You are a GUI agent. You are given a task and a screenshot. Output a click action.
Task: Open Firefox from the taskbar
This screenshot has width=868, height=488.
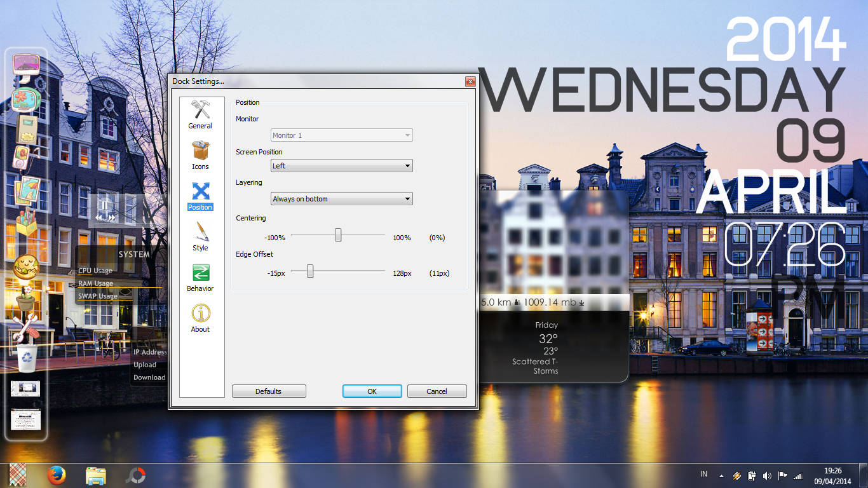[57, 475]
